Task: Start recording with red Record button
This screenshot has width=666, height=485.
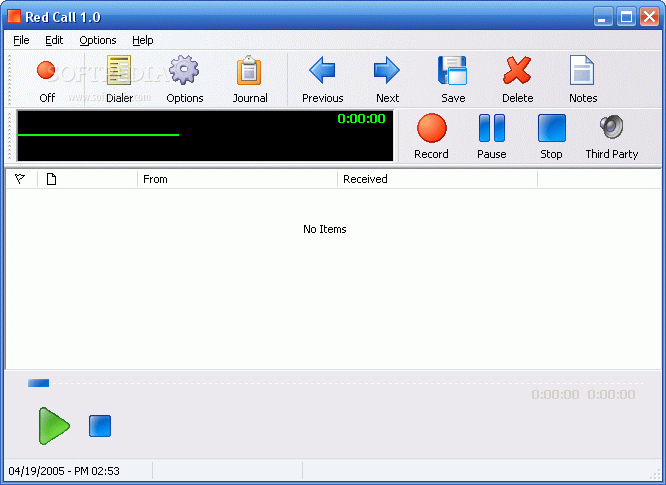Action: pos(431,136)
